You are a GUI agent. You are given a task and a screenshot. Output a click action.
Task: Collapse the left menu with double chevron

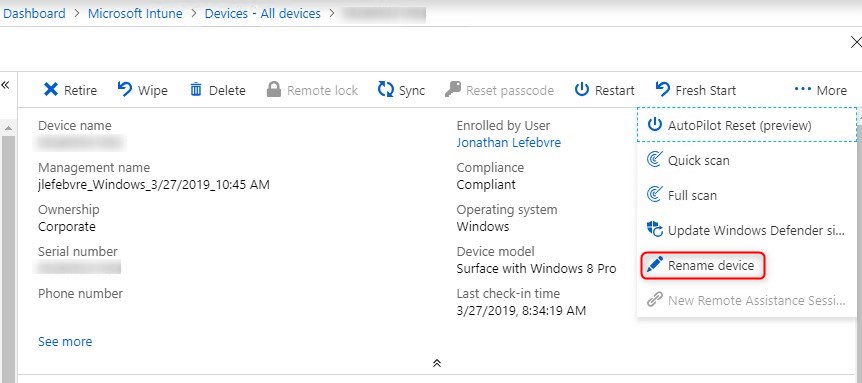[x=5, y=85]
